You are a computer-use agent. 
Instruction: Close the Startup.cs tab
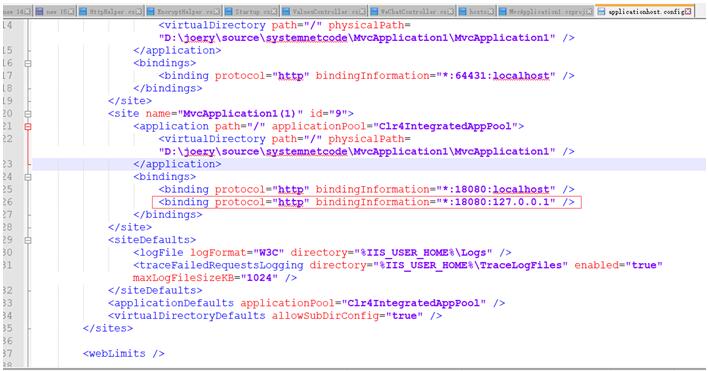[x=275, y=11]
